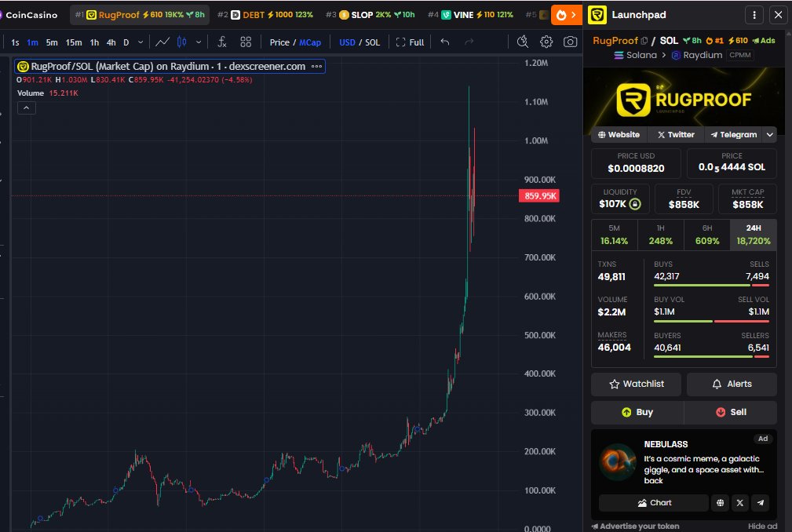Click the green Buy button
This screenshot has width=792, height=532.
[637, 413]
